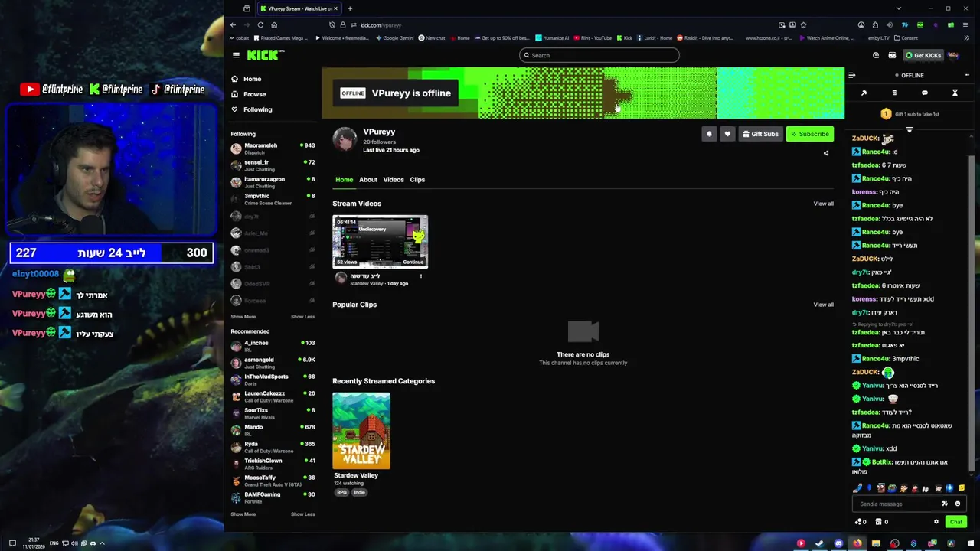Screen dimensions: 980x551
Task: Click the browser reload button
Action: point(260,24)
